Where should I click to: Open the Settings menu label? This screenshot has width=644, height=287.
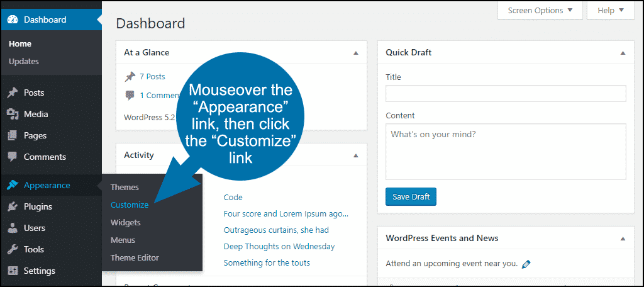click(x=39, y=271)
